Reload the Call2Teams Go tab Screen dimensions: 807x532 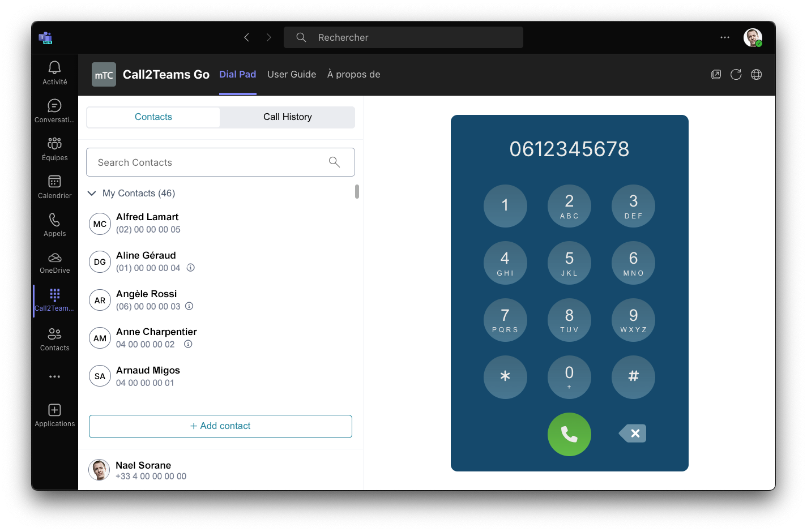[736, 75]
